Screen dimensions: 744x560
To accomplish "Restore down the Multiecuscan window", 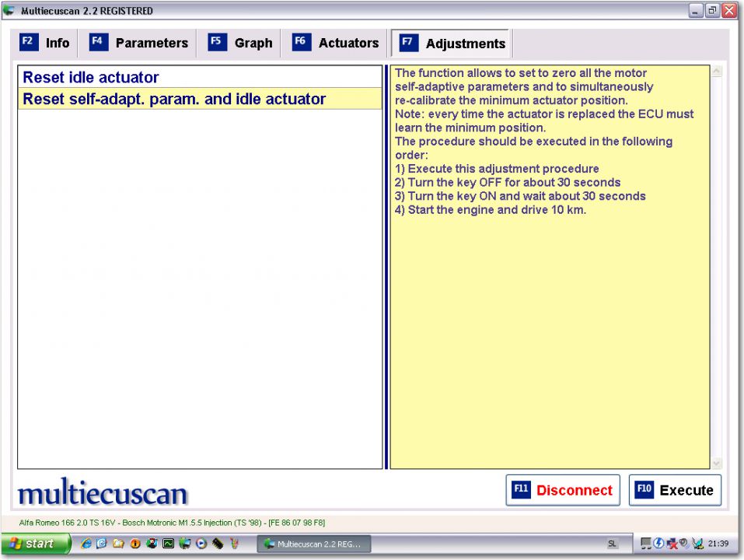I will [x=712, y=11].
